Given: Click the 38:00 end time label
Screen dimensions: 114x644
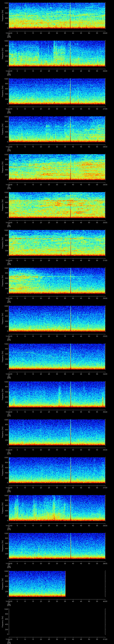Looking at the screenshot, I should [x=105, y=525].
